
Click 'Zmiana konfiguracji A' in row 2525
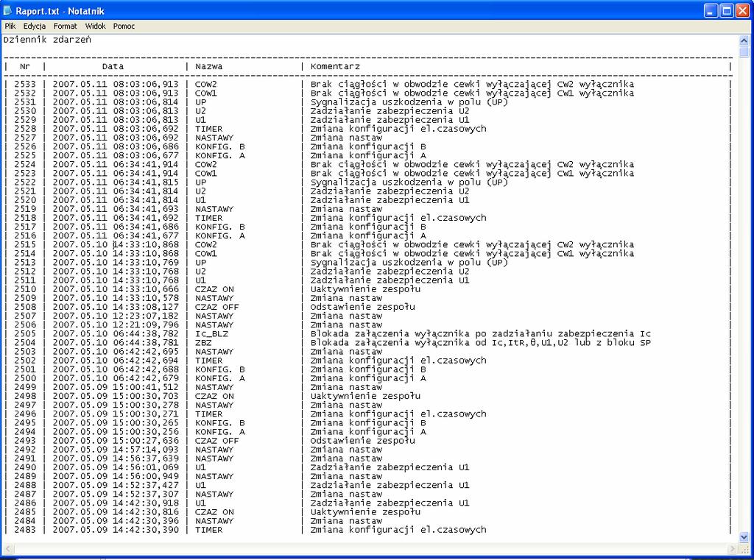pyautogui.click(x=368, y=155)
